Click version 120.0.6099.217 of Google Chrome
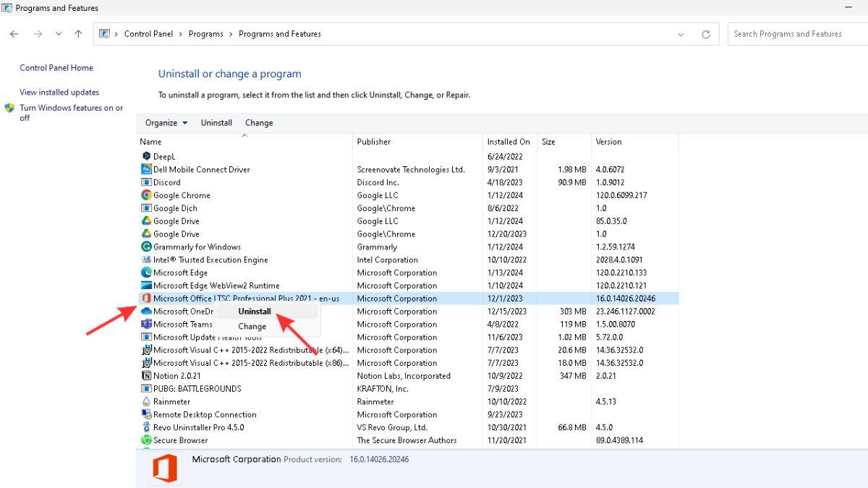This screenshot has height=488, width=868. pyautogui.click(x=621, y=195)
